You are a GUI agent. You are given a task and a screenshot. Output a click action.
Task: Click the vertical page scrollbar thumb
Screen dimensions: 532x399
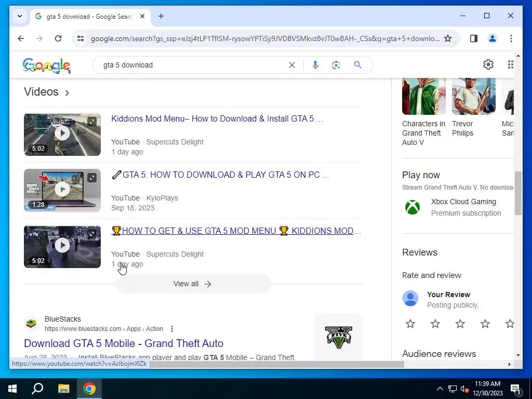518,193
